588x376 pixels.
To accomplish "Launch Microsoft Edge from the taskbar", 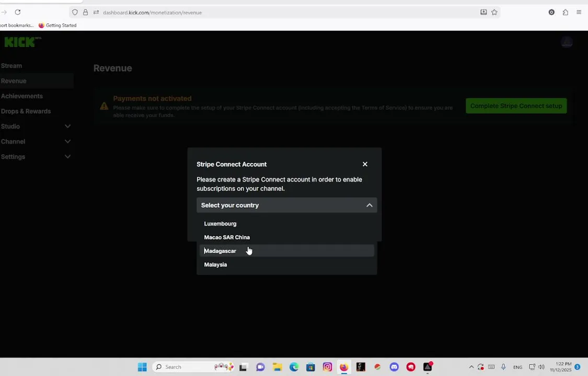I will 294,367.
